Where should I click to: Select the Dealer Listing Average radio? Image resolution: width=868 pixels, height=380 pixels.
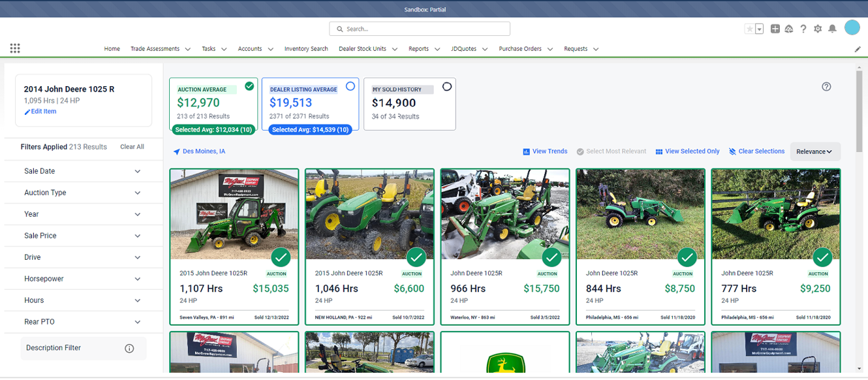[x=350, y=86]
